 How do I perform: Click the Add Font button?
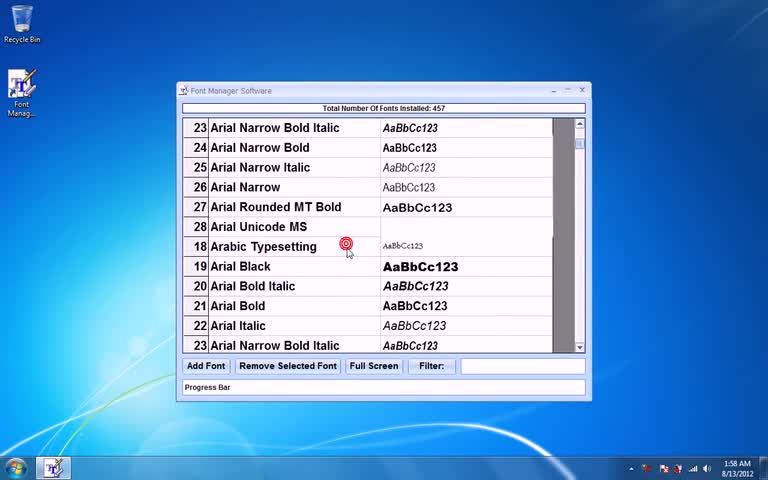coord(206,366)
